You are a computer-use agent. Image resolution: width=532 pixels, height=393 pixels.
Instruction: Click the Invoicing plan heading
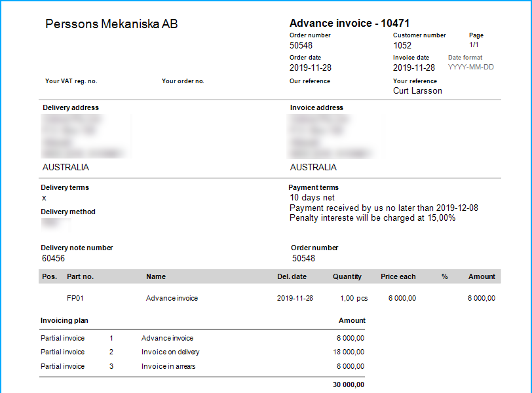coord(64,320)
